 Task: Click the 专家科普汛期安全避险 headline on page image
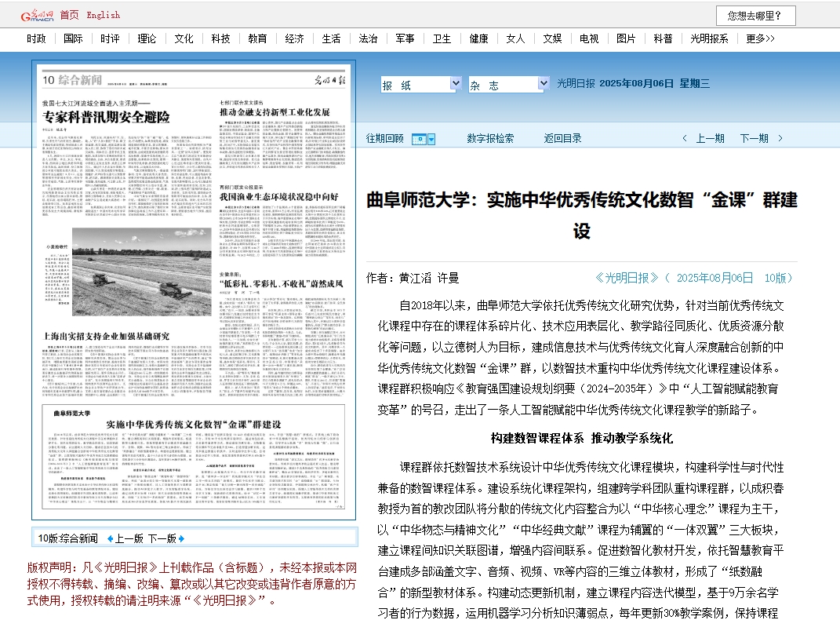point(106,117)
